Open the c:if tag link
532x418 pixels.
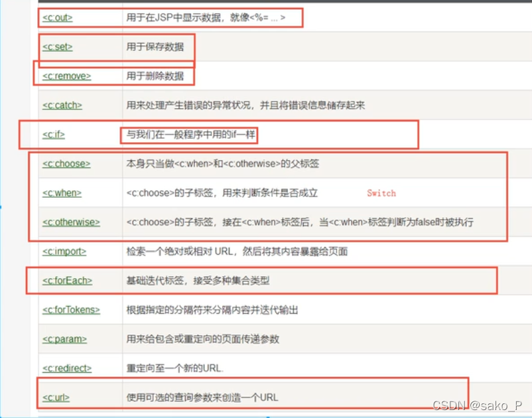pyautogui.click(x=54, y=135)
